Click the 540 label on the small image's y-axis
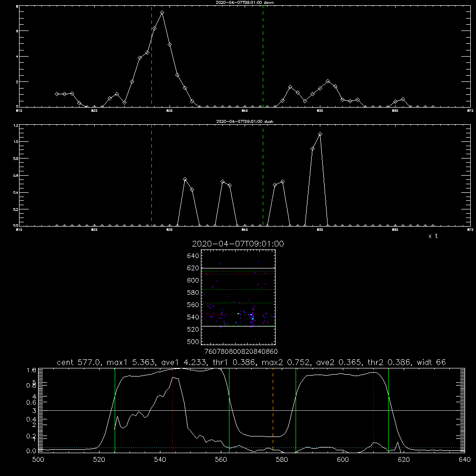476x476 pixels. click(x=193, y=317)
